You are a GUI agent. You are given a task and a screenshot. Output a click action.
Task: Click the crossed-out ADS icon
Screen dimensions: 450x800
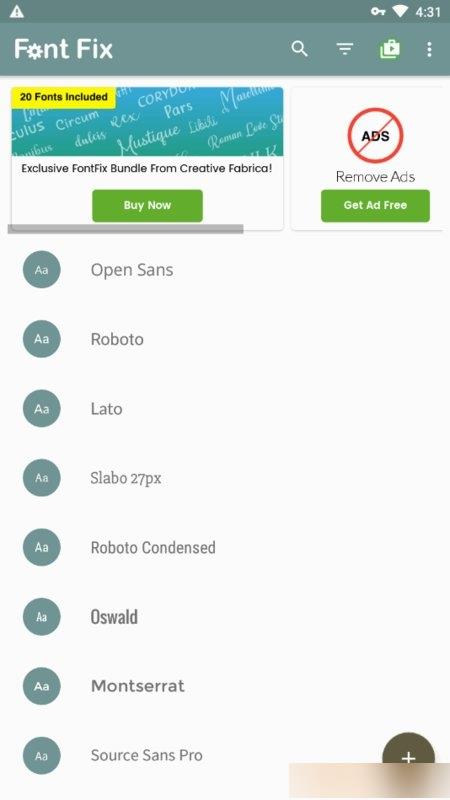pyautogui.click(x=376, y=136)
